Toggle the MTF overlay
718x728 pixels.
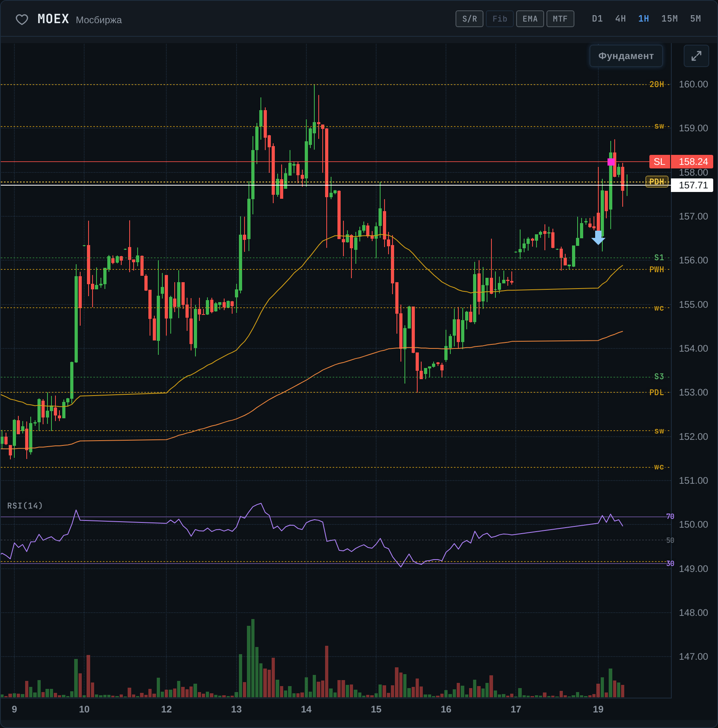pos(560,19)
